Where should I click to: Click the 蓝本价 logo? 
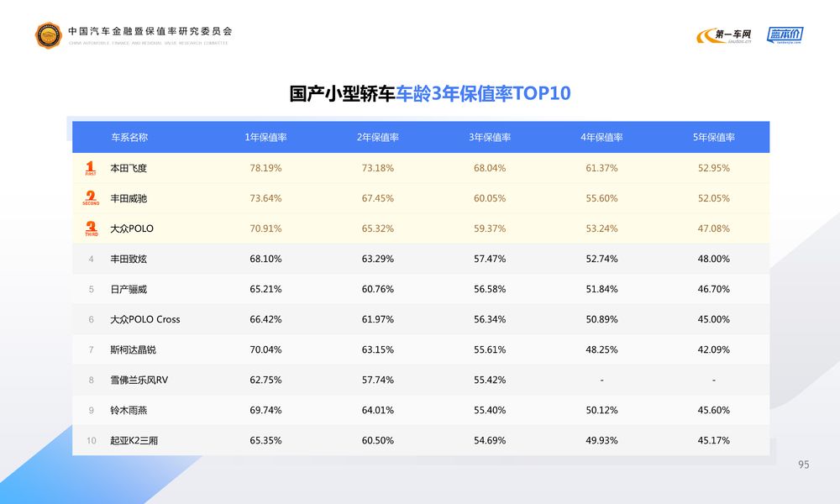[x=785, y=34]
